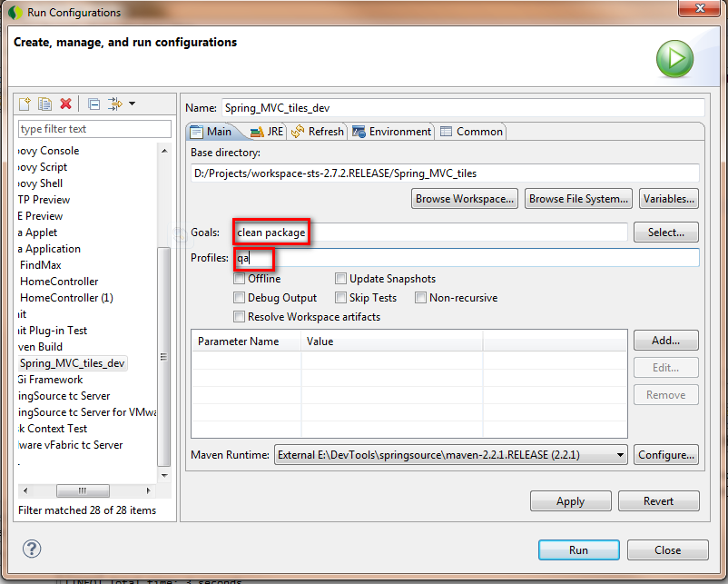
Task: Toggle the Debug Output checkbox
Action: point(239,298)
